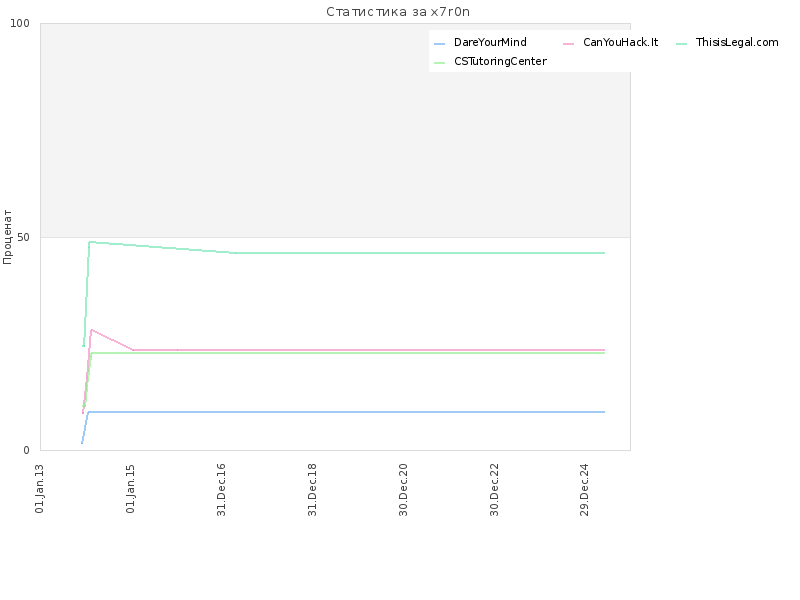The height and width of the screenshot is (600, 800).
Task: Click the 30.Dec.20 x-axis tick label
Action: point(403,490)
